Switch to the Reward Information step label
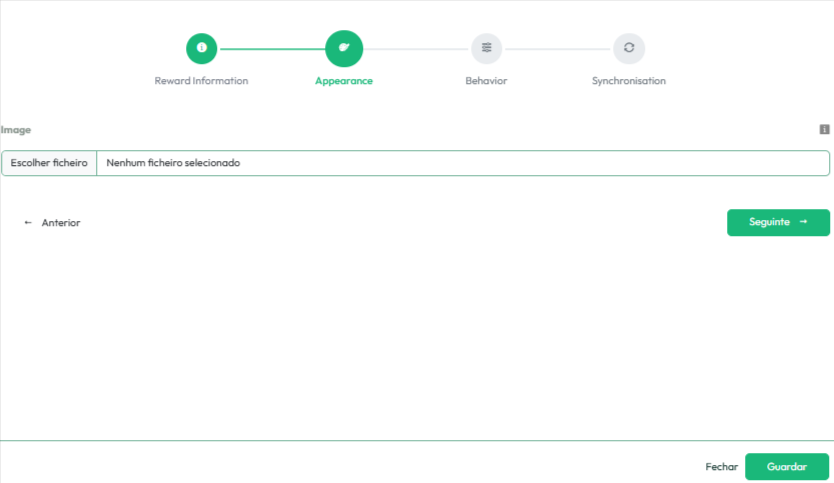834x483 pixels. point(201,81)
